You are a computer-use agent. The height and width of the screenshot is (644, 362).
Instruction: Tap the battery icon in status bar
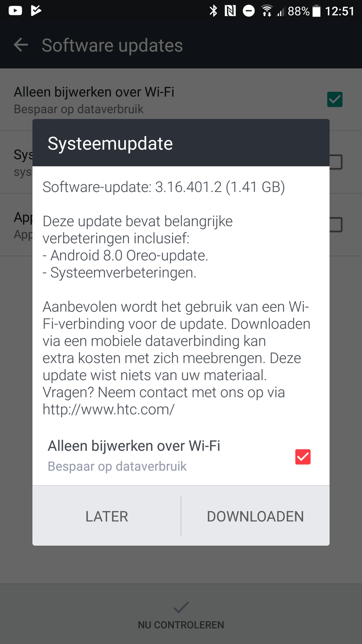pos(316,11)
